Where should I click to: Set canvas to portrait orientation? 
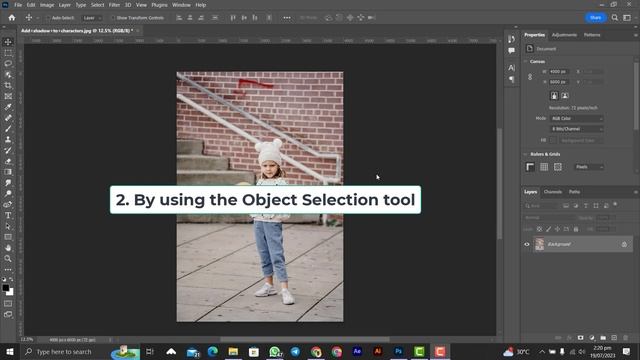pyautogui.click(x=554, y=96)
